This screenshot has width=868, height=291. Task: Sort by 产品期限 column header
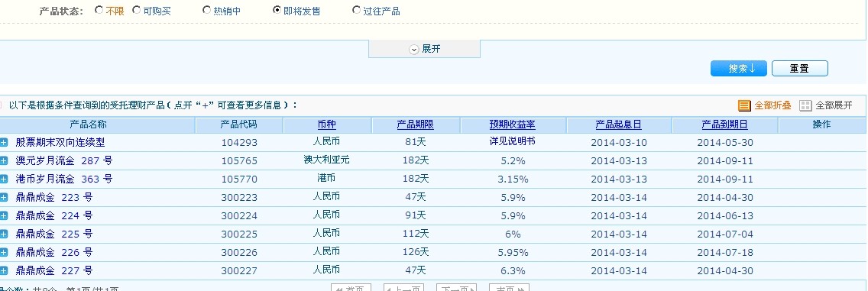pyautogui.click(x=415, y=124)
